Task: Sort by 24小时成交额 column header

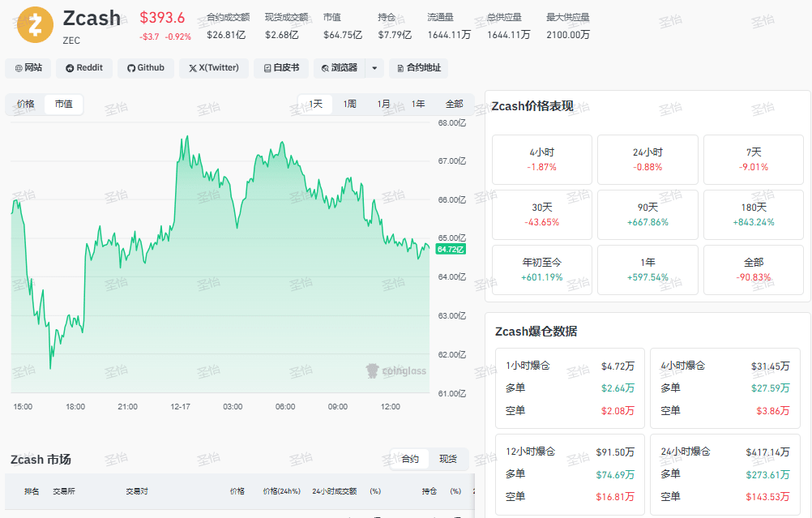Action: (335, 491)
